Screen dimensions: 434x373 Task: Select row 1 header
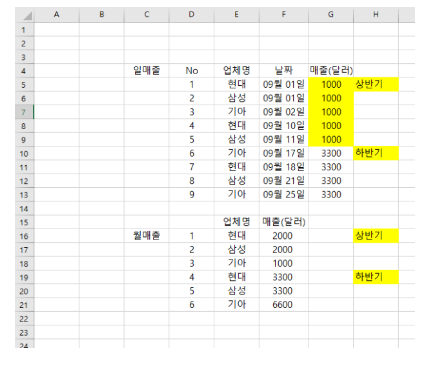[x=24, y=30]
